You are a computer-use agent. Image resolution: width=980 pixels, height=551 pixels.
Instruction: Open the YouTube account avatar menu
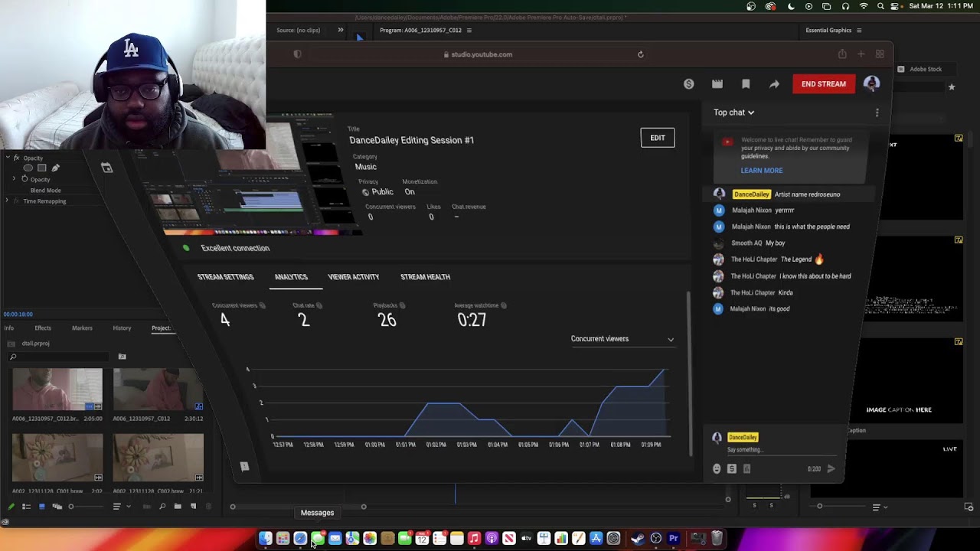pos(871,84)
